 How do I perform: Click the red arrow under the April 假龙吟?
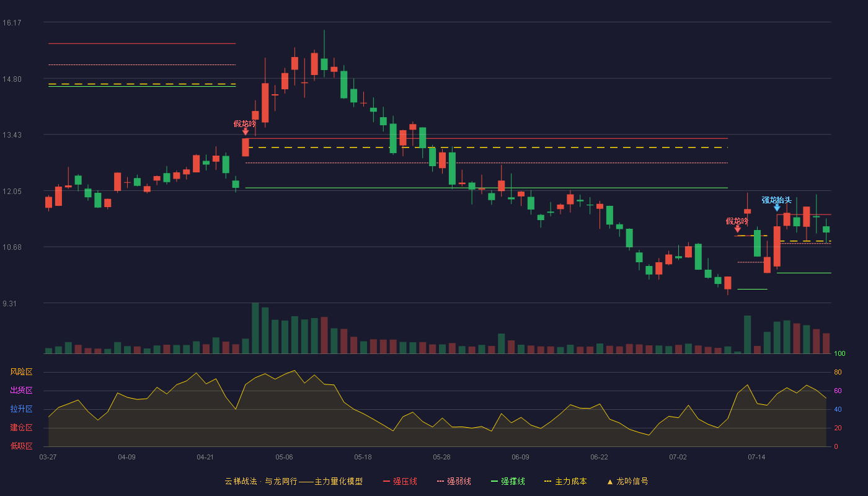[246, 131]
